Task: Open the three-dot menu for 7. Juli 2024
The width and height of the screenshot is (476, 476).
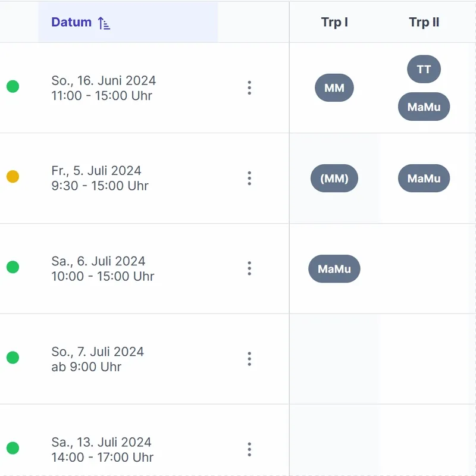Action: [249, 359]
